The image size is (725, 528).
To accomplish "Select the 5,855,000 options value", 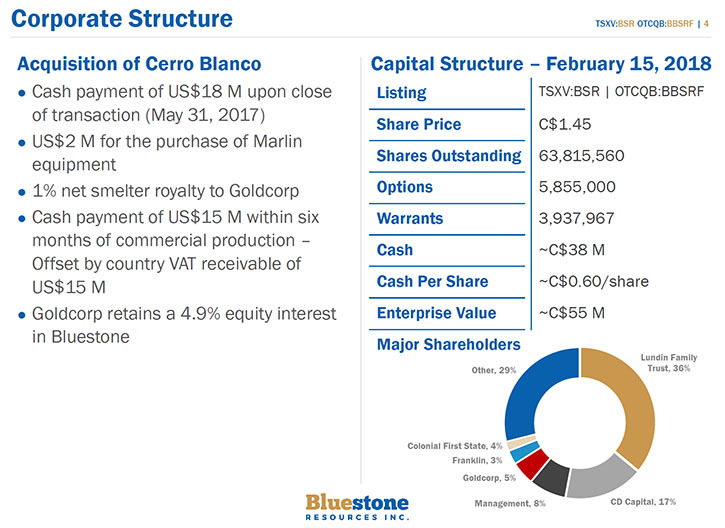I will (x=577, y=187).
